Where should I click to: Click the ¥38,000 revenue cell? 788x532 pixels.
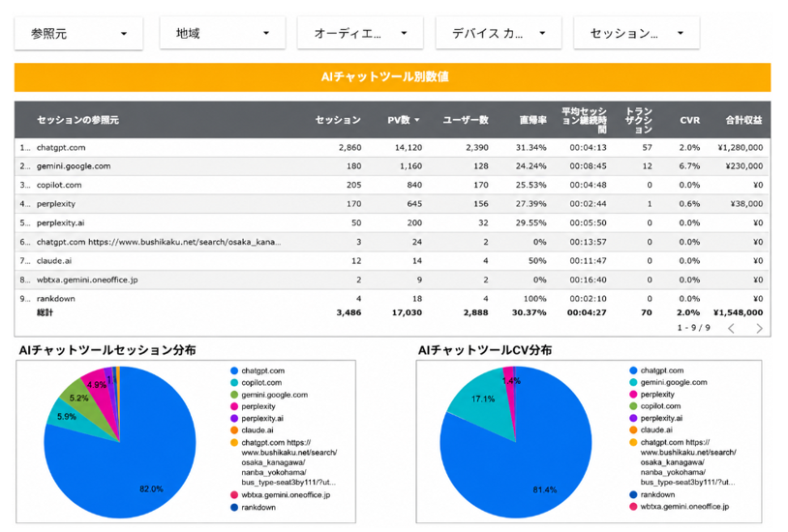point(746,204)
